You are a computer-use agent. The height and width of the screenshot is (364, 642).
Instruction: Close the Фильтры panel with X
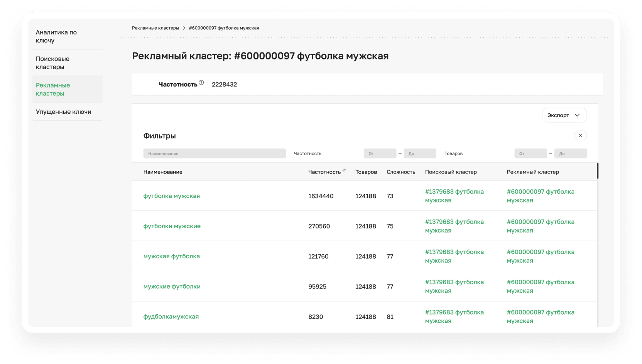[x=580, y=135]
